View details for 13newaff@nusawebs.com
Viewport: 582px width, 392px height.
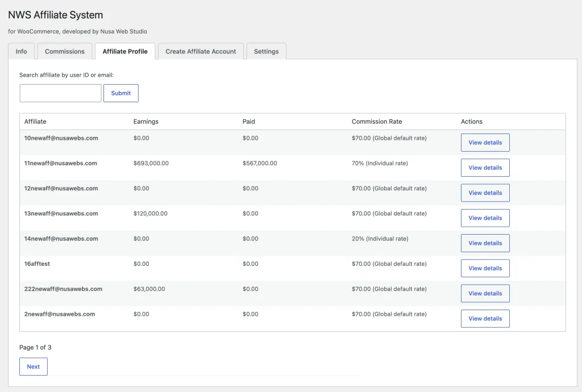[485, 218]
